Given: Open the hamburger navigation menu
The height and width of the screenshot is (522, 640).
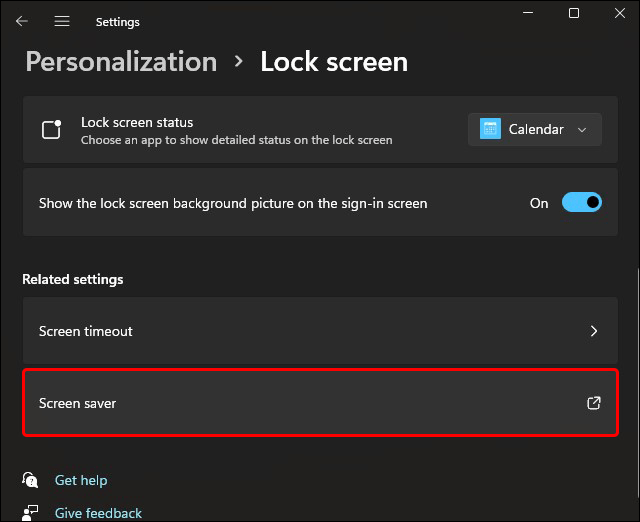Looking at the screenshot, I should pos(62,21).
